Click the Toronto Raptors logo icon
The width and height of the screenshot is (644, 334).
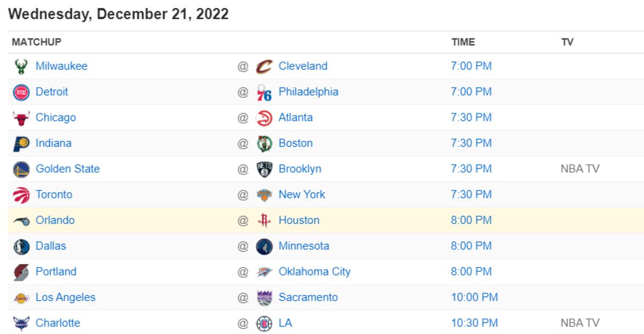21,195
